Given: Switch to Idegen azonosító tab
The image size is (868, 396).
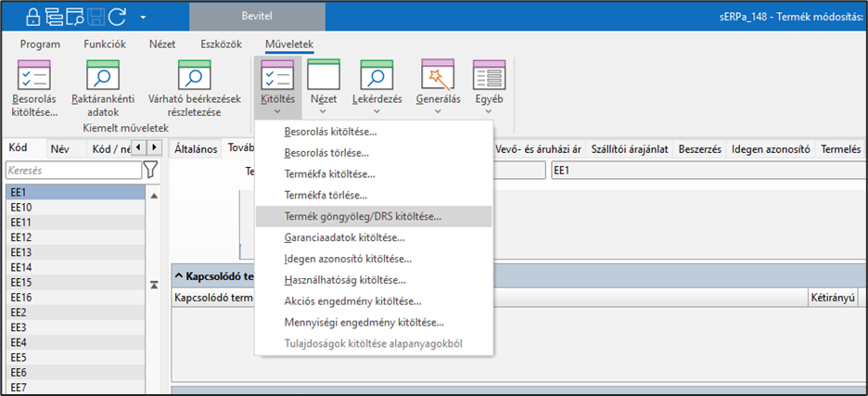Looking at the screenshot, I should point(771,148).
